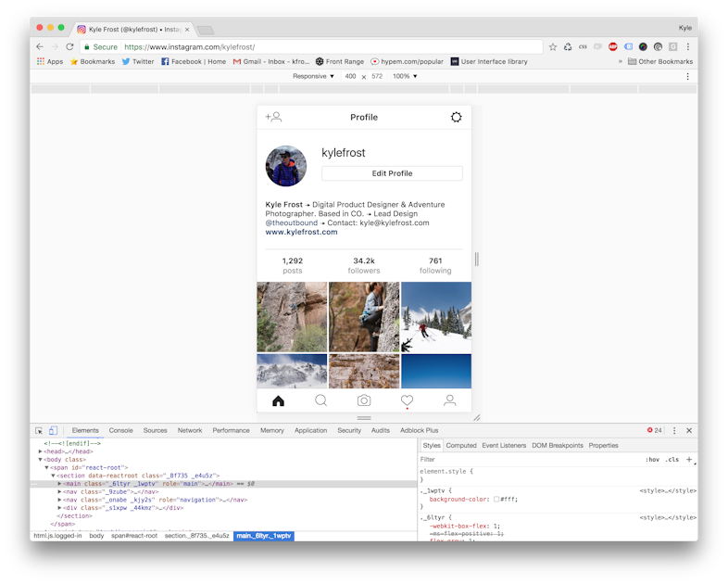The image size is (728, 584).
Task: Toggle device toolbar in DevTools
Action: pos(53,430)
